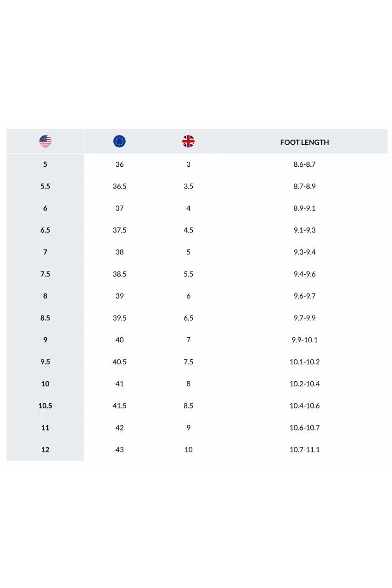Click the FOOT LENGTH column header

click(304, 142)
